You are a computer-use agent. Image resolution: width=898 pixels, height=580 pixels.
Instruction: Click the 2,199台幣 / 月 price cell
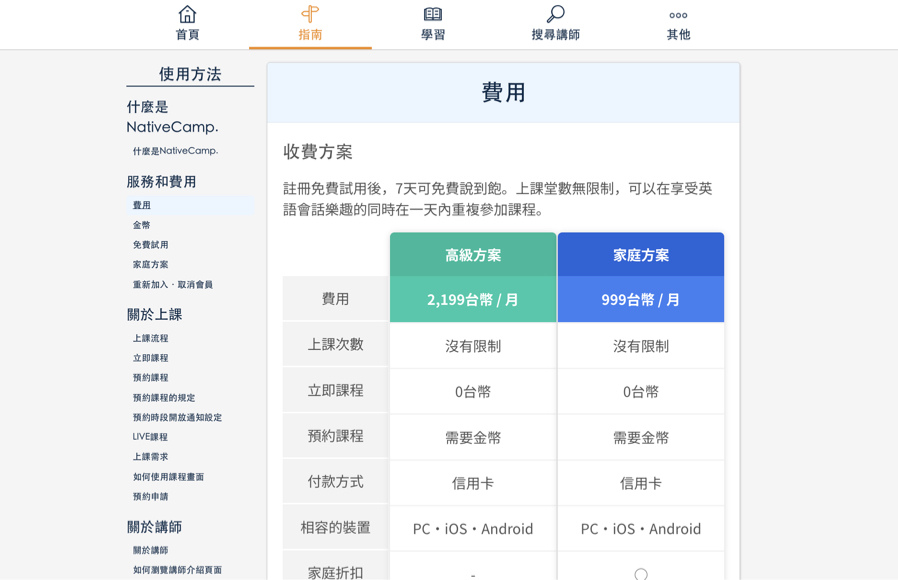473,299
